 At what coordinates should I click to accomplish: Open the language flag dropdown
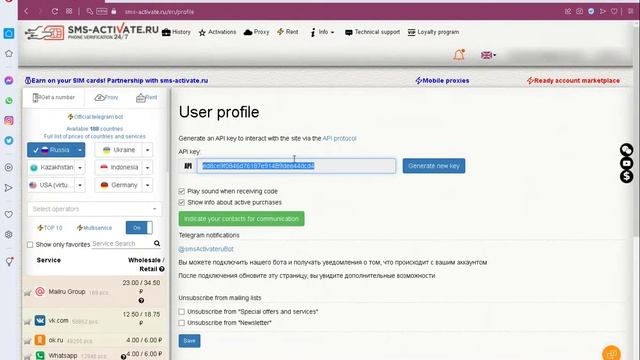pos(488,55)
